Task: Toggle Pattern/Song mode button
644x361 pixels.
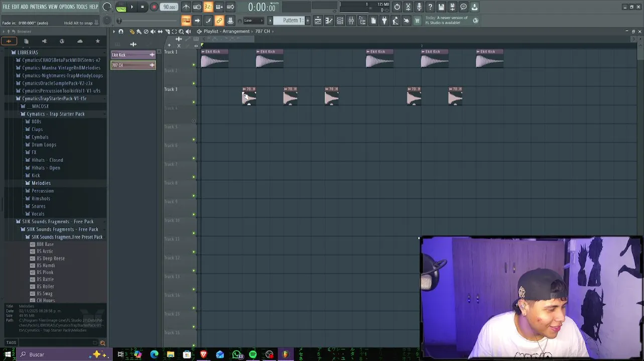Action: [121, 7]
